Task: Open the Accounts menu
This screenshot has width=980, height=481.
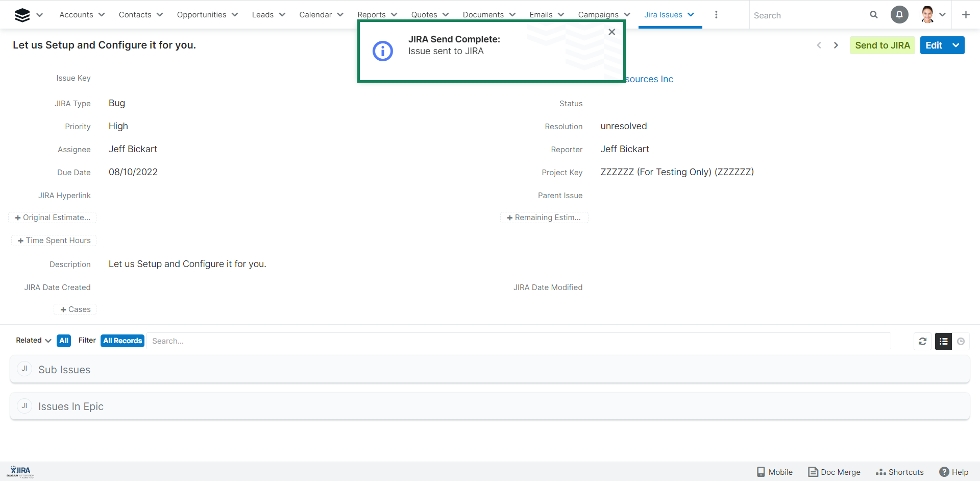Action: [82, 15]
